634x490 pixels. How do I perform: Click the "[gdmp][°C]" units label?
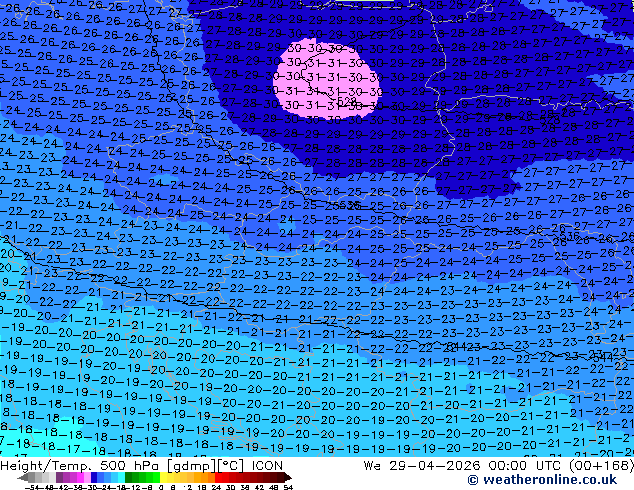point(205,466)
